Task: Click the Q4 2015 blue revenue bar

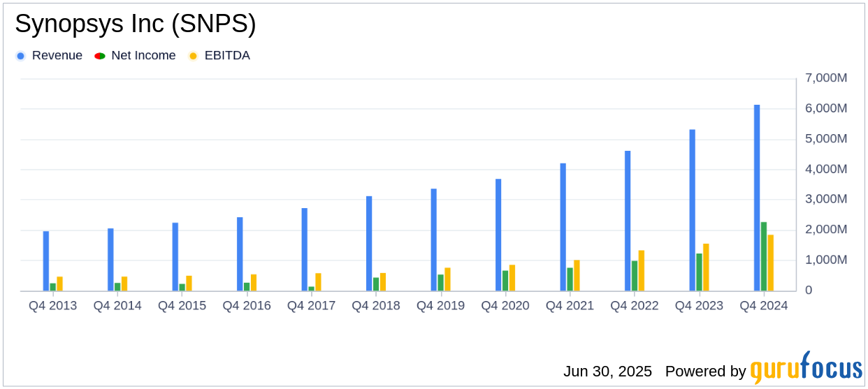Action: tap(175, 257)
